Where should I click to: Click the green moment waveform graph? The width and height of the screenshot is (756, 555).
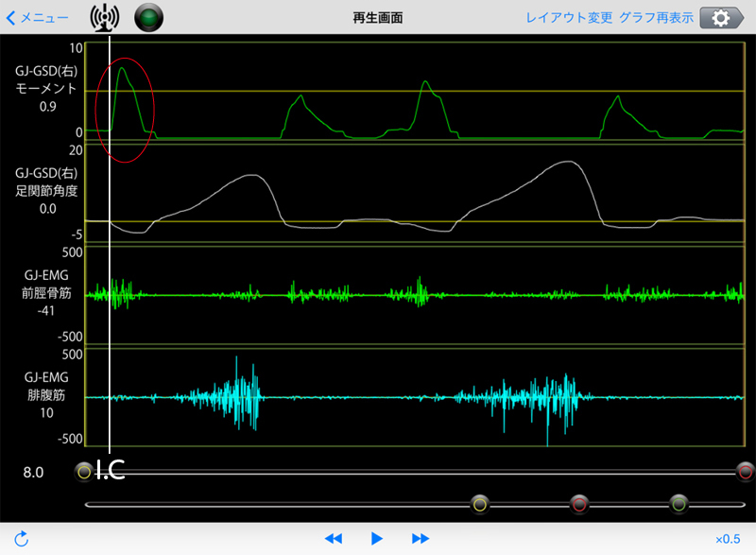415,91
